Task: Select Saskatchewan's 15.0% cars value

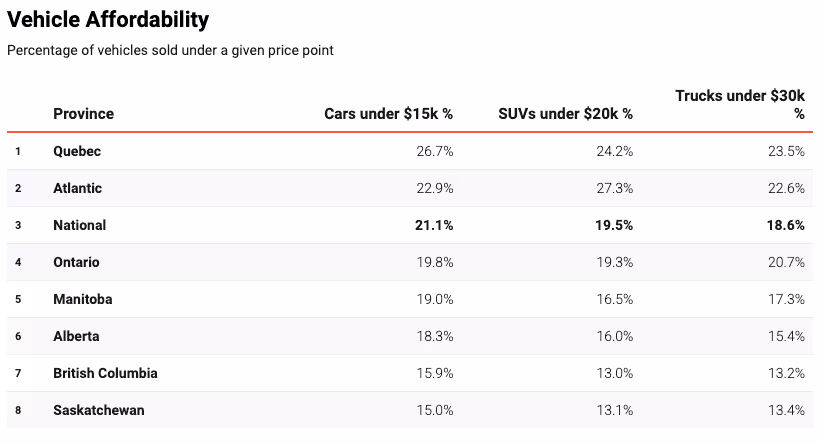Action: (x=434, y=410)
